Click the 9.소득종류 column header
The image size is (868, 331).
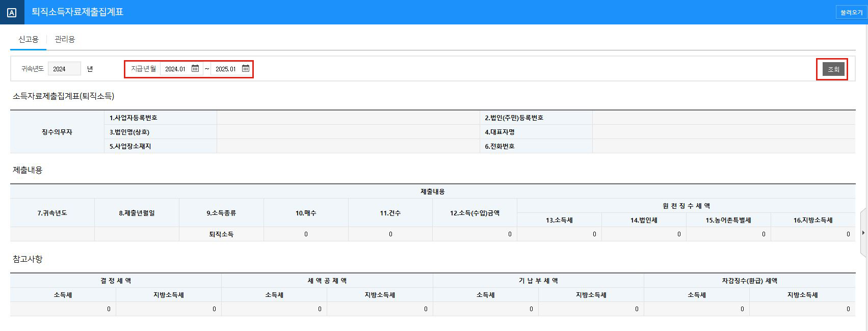221,213
